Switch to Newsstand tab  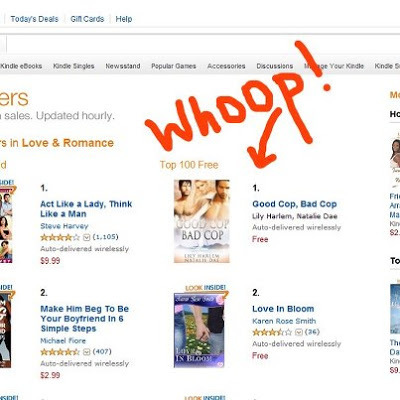pos(123,66)
